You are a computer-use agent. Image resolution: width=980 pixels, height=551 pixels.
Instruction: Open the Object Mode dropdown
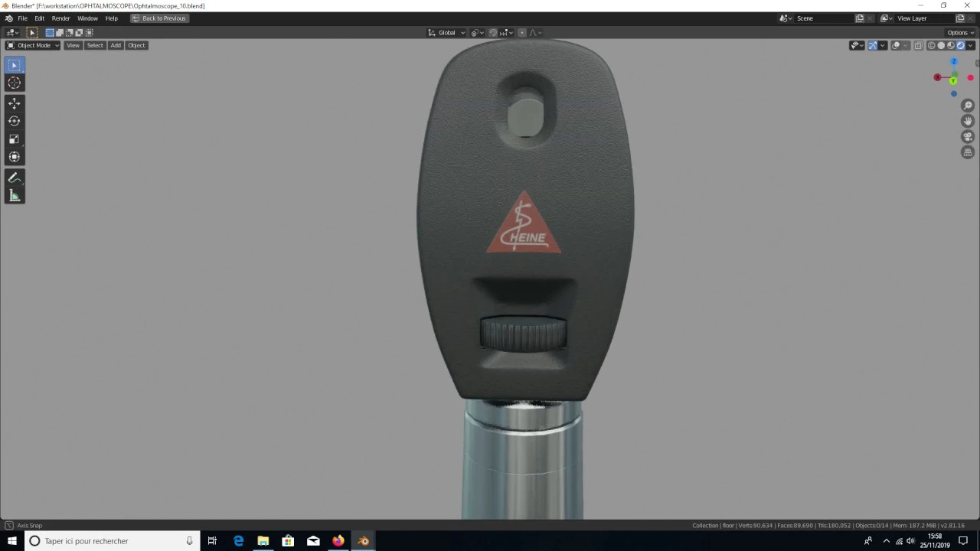click(x=32, y=45)
